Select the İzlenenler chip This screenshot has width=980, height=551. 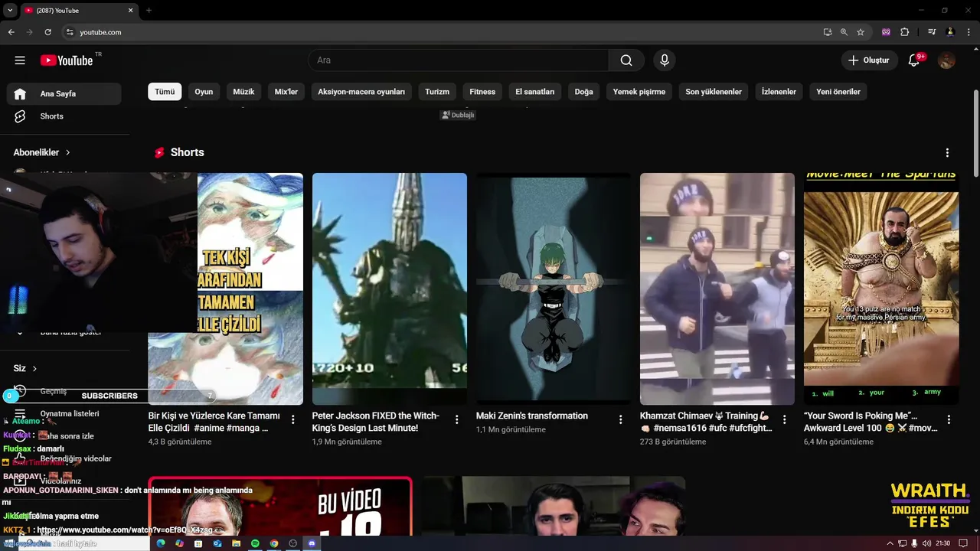[x=779, y=92]
